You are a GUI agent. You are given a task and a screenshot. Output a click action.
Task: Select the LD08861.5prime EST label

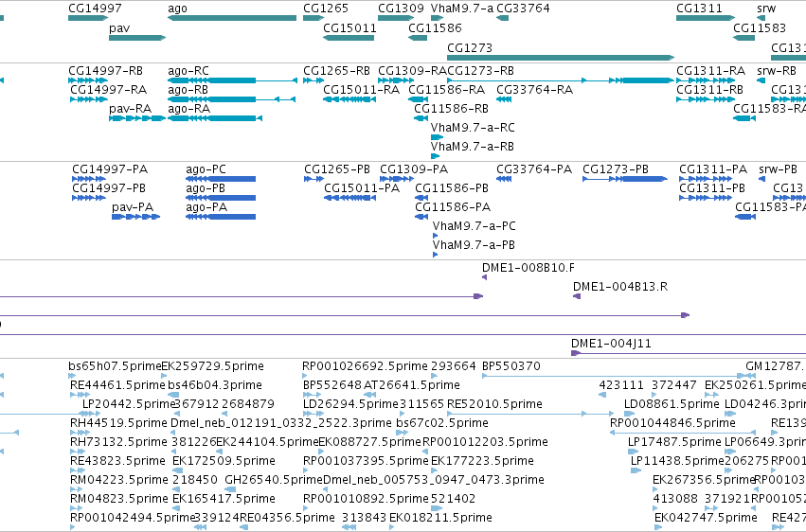[x=672, y=404]
